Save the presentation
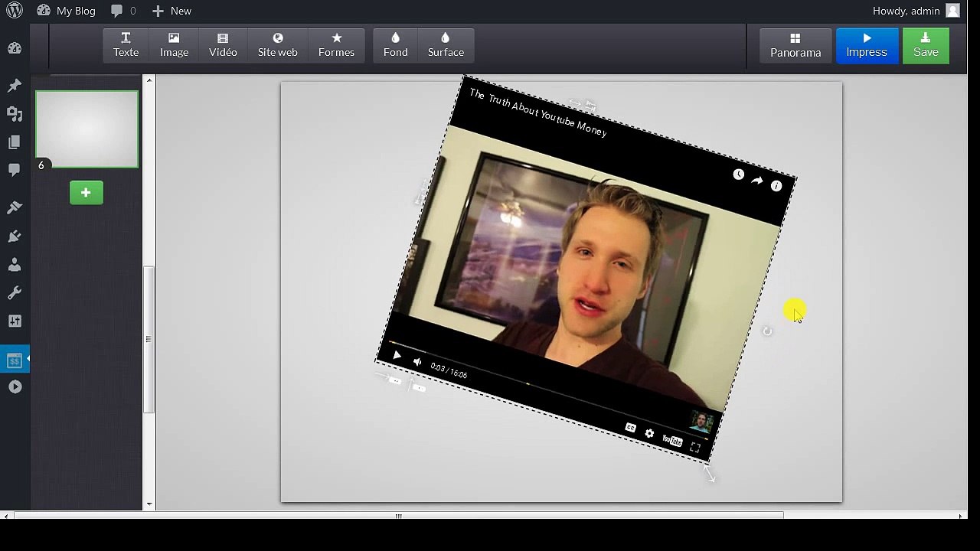Image resolution: width=980 pixels, height=551 pixels. coord(926,46)
